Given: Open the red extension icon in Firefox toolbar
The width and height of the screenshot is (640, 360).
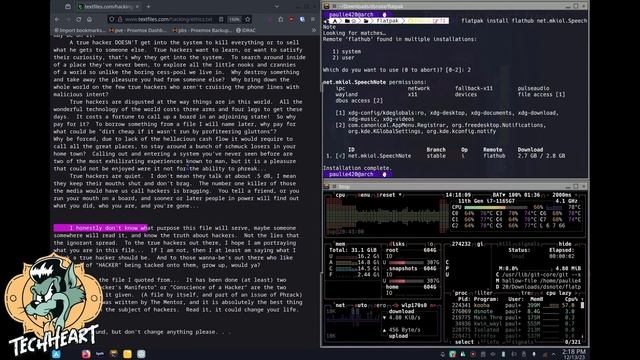Looking at the screenshot, I should 291,19.
